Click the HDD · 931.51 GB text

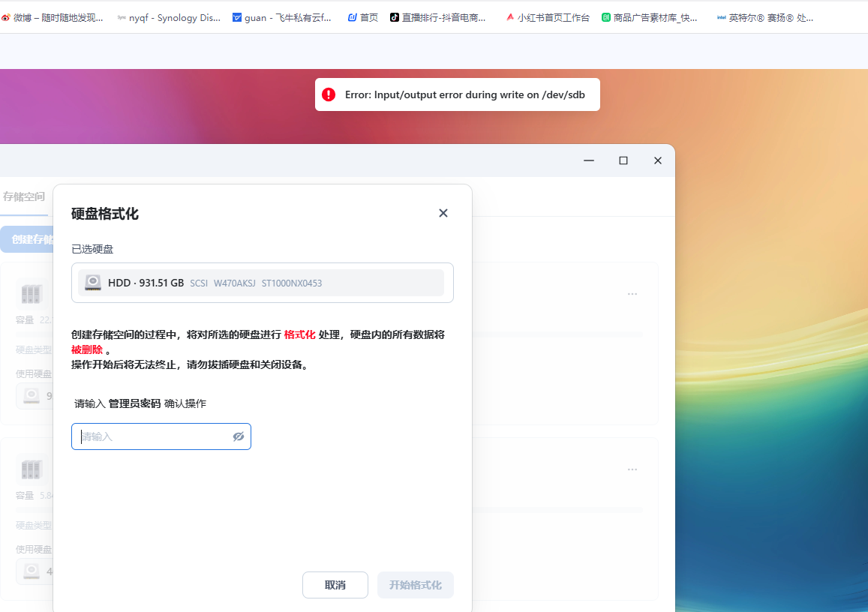click(x=146, y=283)
